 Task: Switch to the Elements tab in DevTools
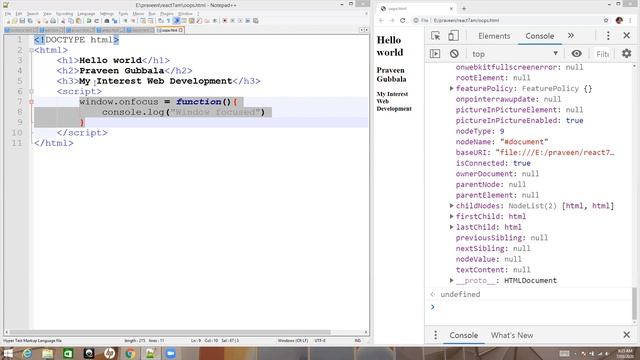click(494, 36)
